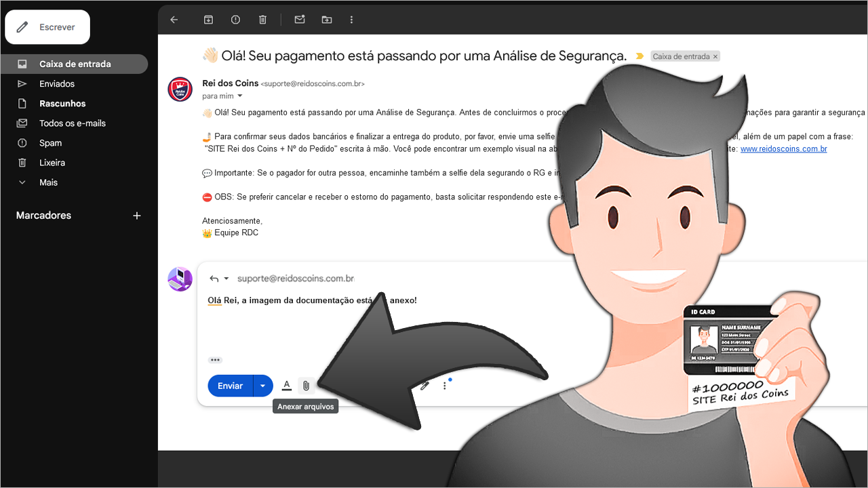Move to folder using the folder icon
Screen dimensions: 868x488
(x=327, y=20)
